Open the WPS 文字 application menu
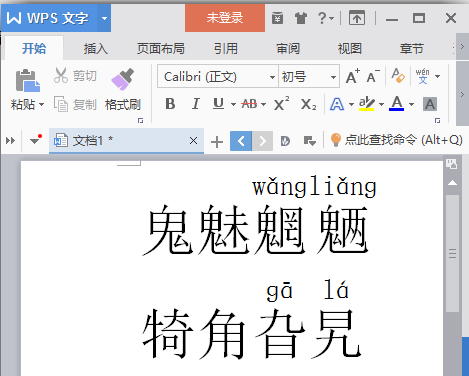Viewport: 469px width, 376px height. (x=49, y=18)
